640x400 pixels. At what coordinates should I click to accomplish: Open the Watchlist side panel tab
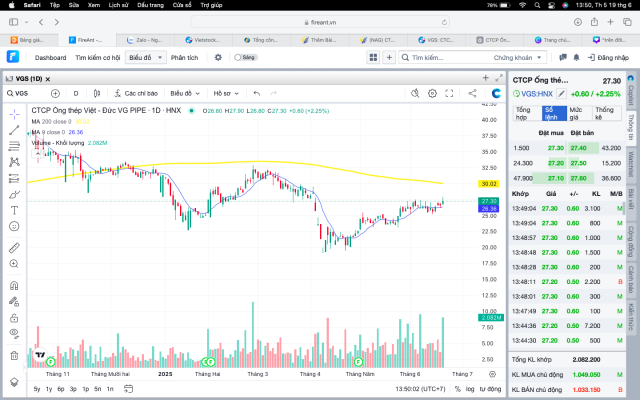click(x=631, y=164)
